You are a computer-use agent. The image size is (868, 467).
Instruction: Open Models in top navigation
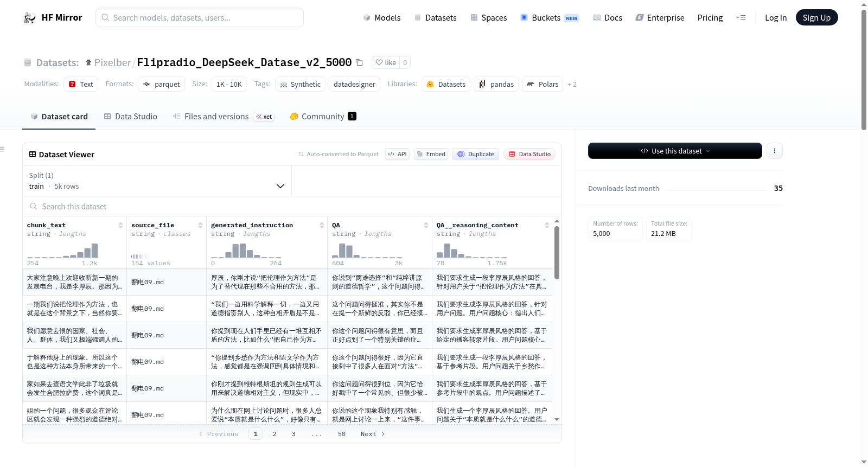click(382, 17)
